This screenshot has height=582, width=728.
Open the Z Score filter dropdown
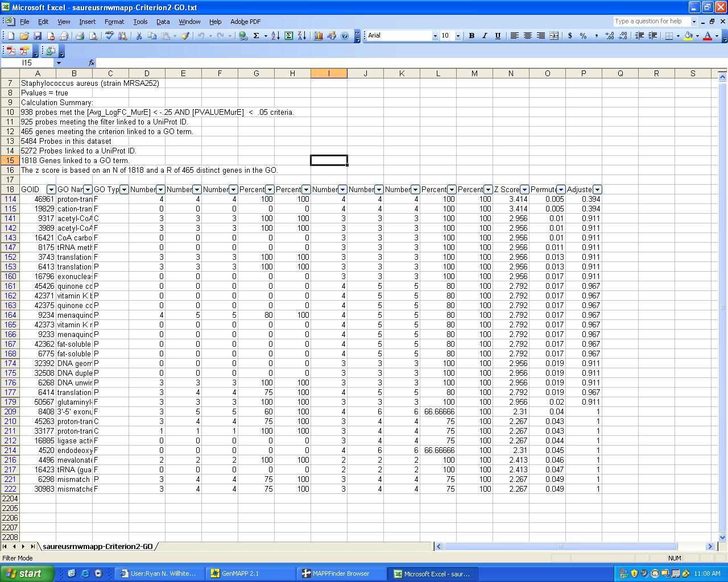pyautogui.click(x=524, y=189)
